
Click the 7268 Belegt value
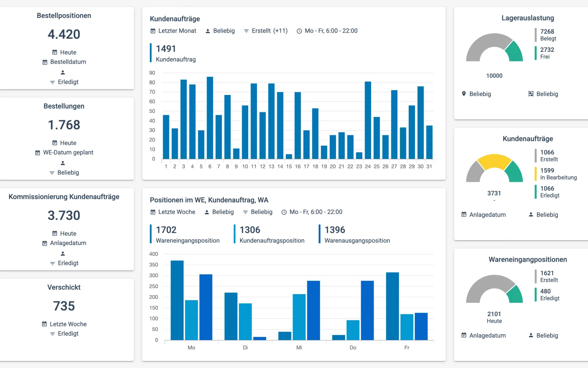tap(547, 32)
